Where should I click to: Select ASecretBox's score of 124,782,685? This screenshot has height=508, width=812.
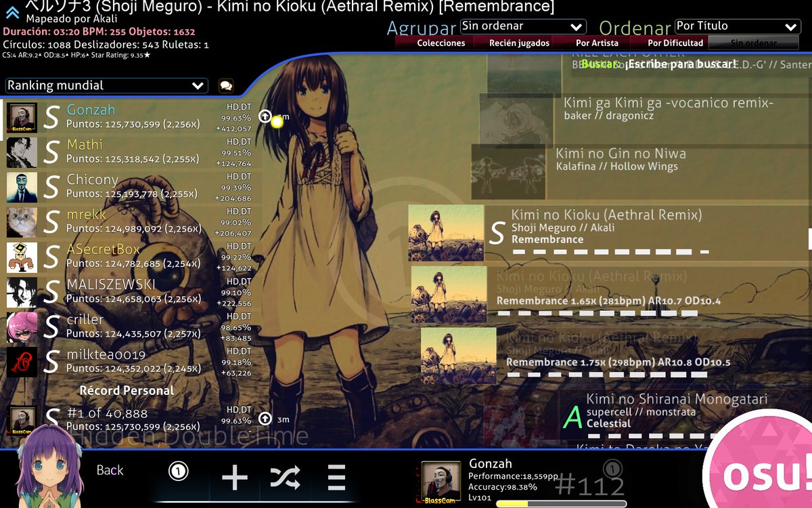pos(129,257)
